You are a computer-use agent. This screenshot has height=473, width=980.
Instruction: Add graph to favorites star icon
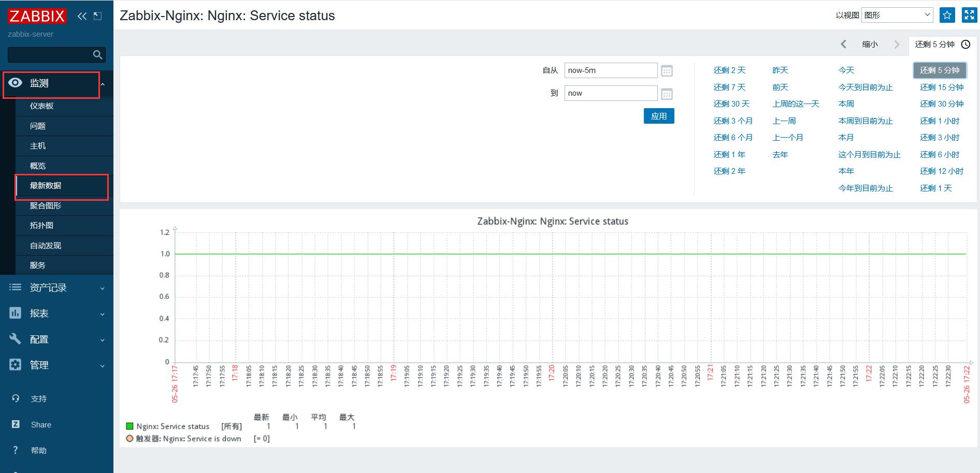click(x=947, y=16)
